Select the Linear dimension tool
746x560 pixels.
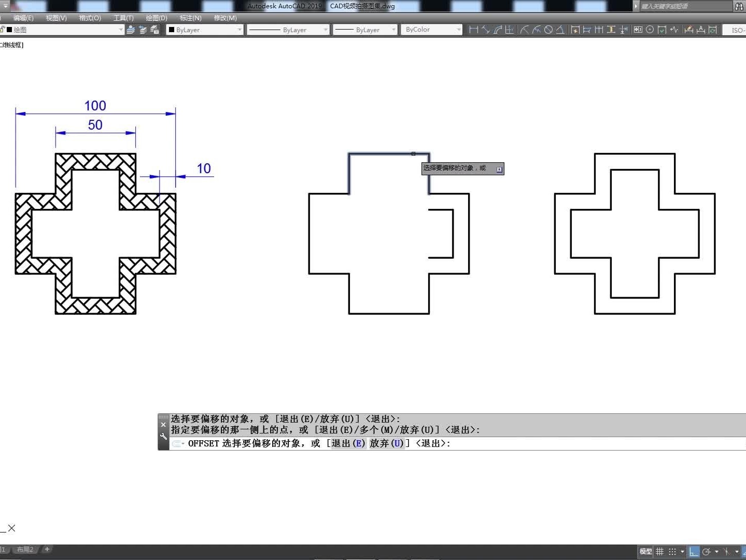473,30
